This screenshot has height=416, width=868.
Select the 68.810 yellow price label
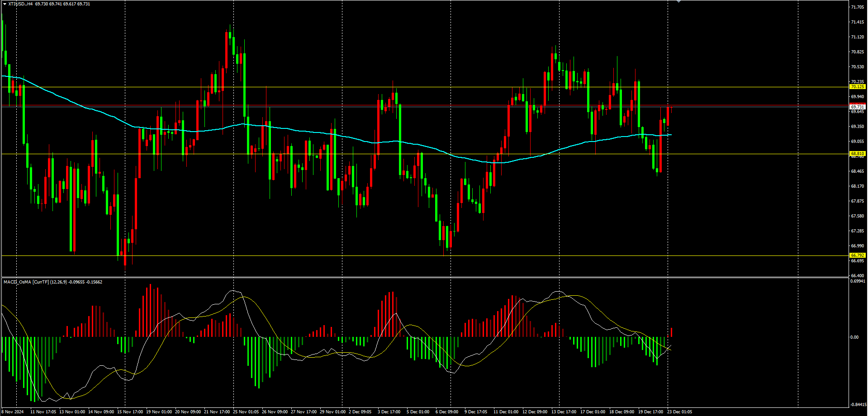(858, 154)
